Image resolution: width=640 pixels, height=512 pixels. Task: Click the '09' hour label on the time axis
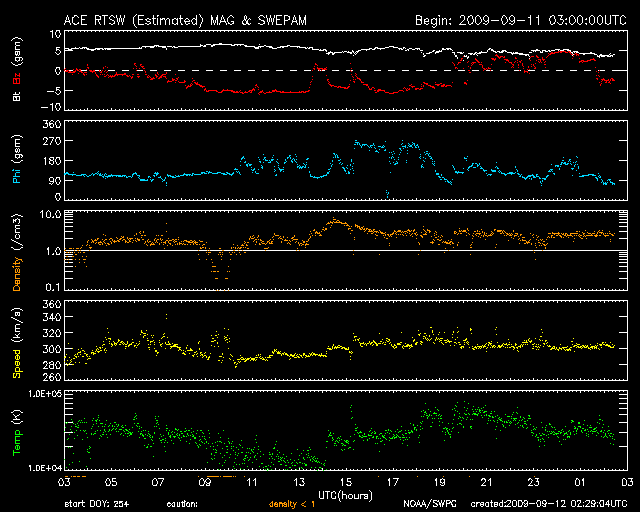tap(205, 482)
